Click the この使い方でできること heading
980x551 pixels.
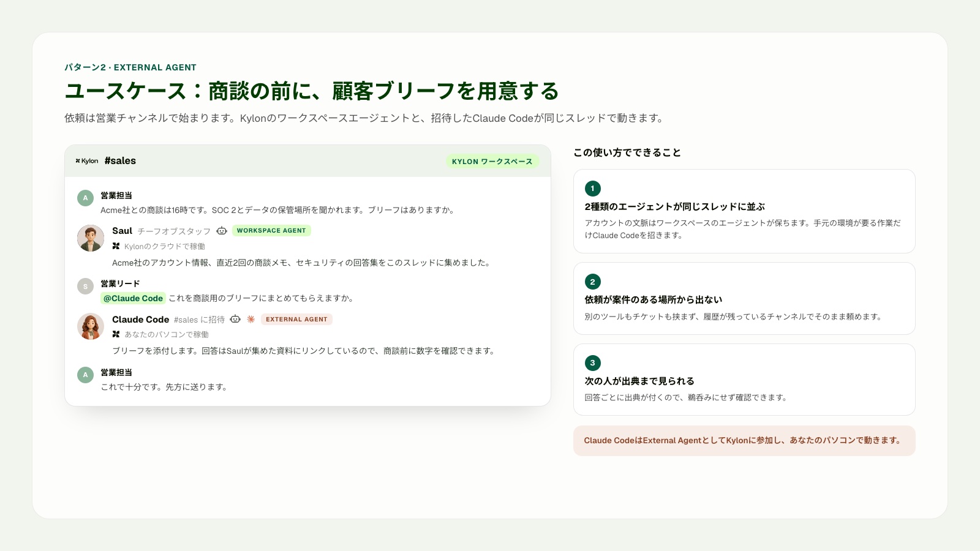tap(627, 152)
